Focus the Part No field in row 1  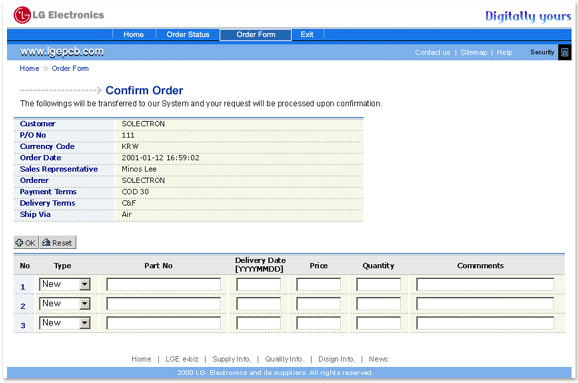point(163,285)
